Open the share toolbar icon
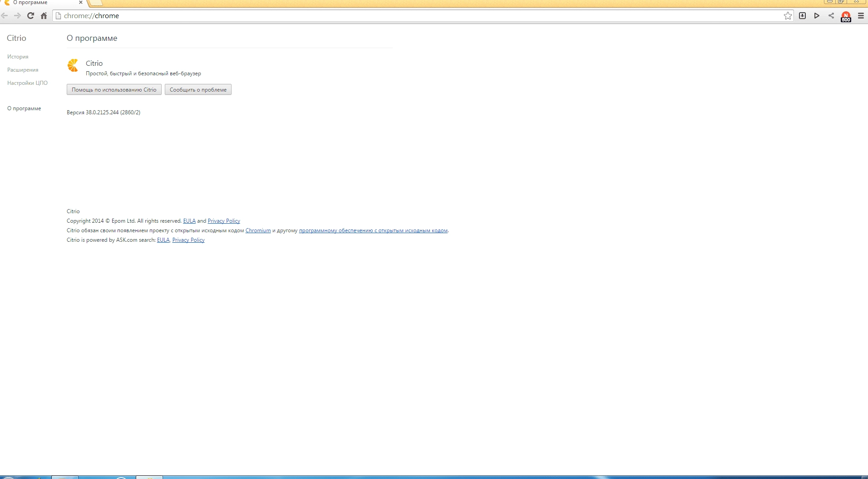The width and height of the screenshot is (868, 479). coord(831,16)
